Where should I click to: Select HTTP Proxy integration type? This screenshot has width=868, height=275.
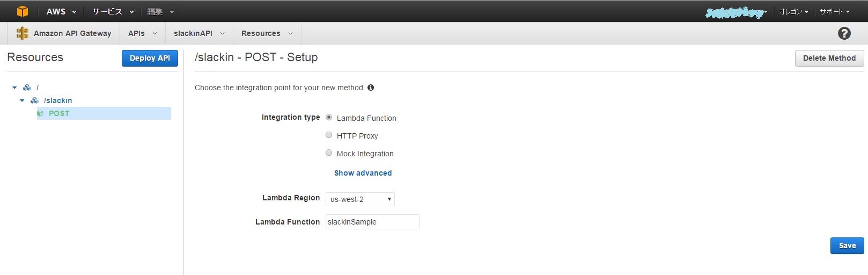click(x=329, y=135)
